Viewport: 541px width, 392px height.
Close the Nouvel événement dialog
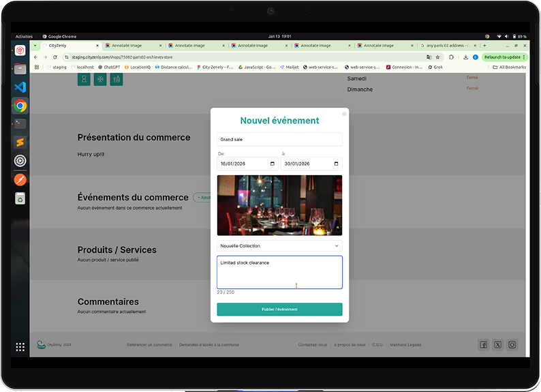pyautogui.click(x=344, y=114)
